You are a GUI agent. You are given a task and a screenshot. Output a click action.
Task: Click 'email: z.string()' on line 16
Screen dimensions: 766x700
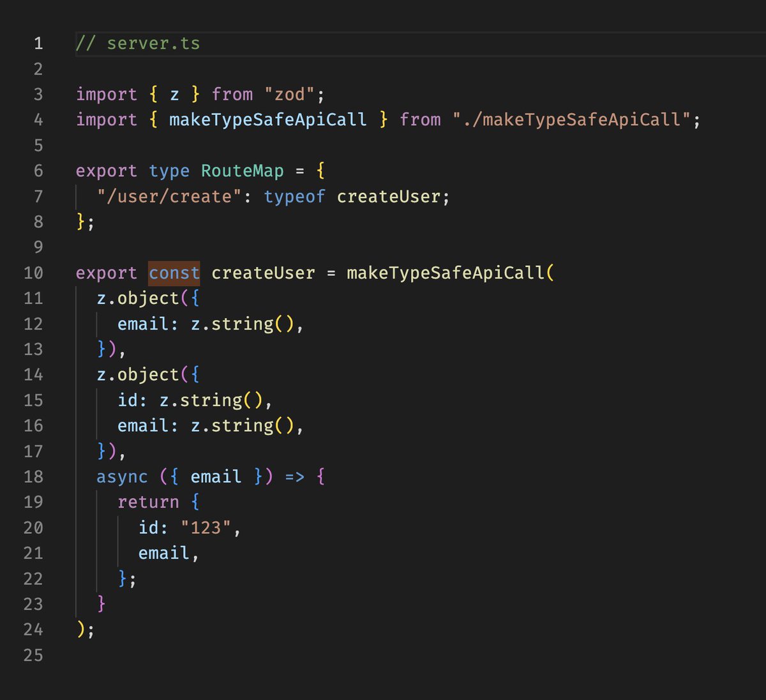pyautogui.click(x=206, y=426)
